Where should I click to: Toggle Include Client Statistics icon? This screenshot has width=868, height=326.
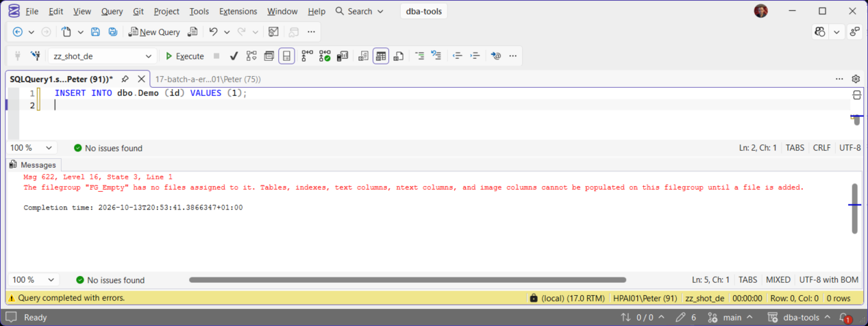coord(343,56)
